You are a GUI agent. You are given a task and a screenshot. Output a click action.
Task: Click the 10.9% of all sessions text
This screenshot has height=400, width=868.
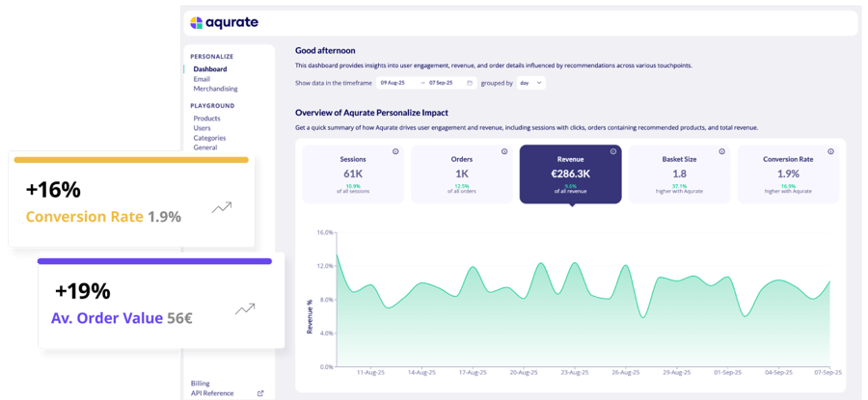(x=353, y=189)
